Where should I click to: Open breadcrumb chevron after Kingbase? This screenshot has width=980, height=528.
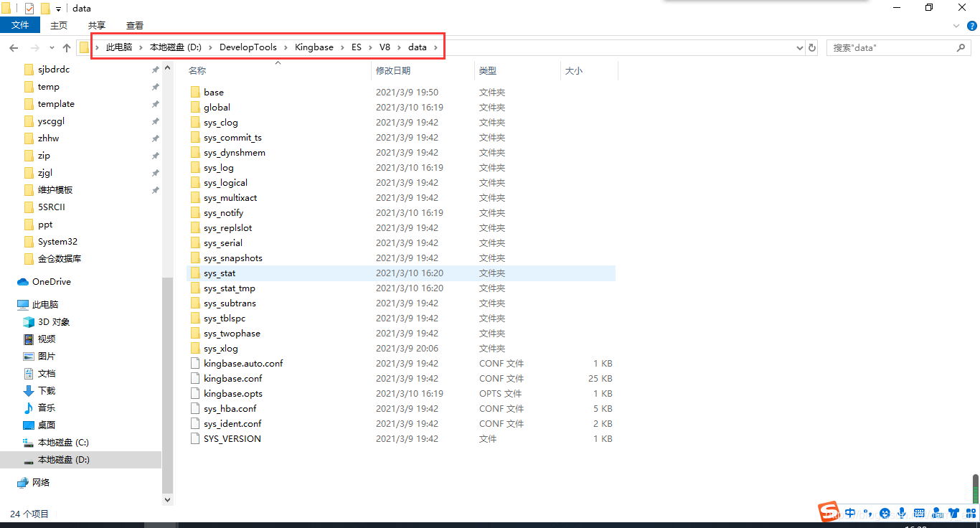point(342,47)
